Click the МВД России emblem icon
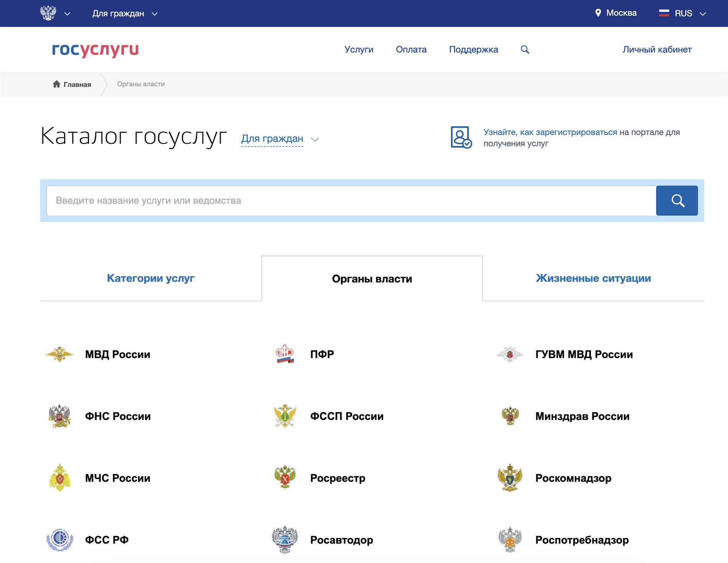 [x=60, y=354]
